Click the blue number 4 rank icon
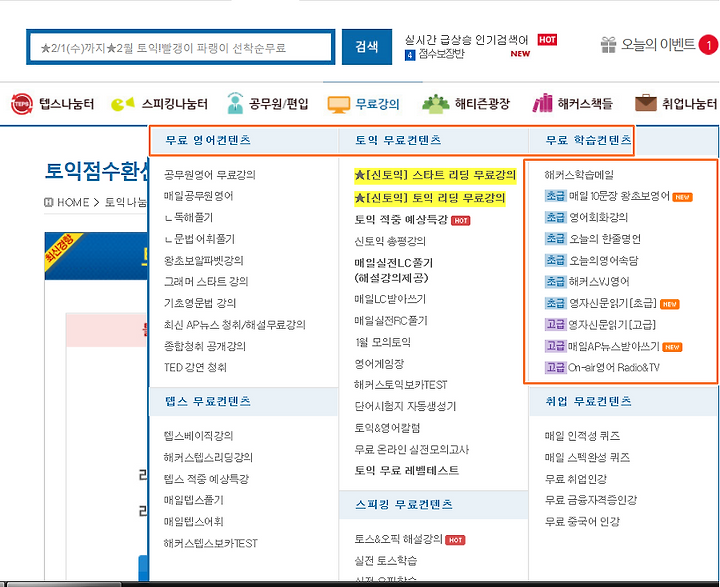The image size is (720, 587). tap(410, 55)
